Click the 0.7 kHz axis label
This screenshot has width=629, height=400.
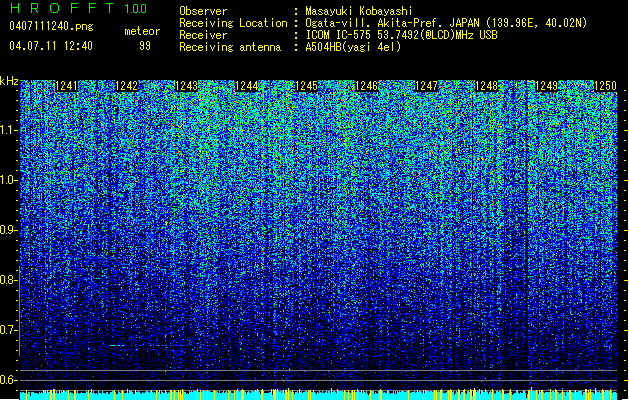9,330
